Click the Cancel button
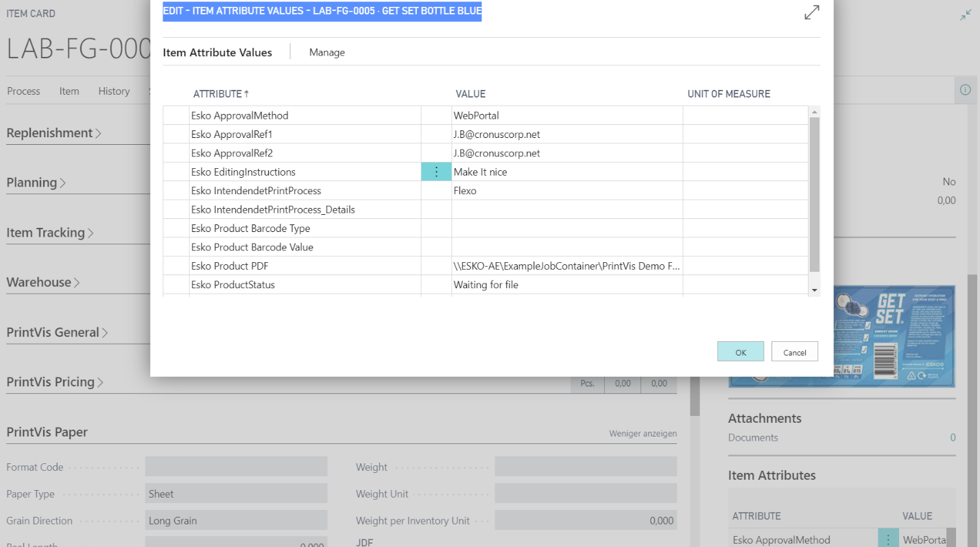The height and width of the screenshot is (547, 980). point(794,352)
